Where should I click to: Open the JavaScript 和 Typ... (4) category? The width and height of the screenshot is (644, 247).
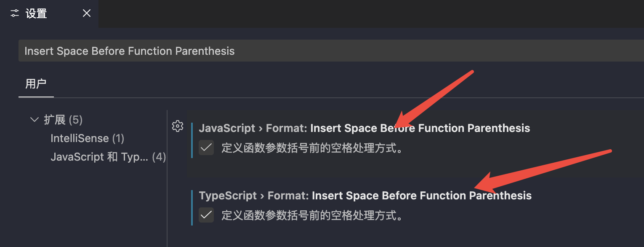click(x=108, y=157)
